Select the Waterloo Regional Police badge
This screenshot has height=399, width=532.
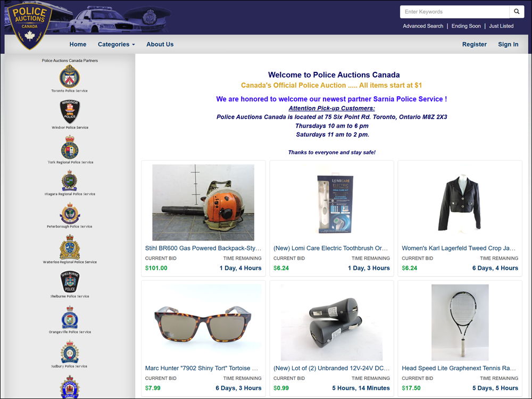pos(70,247)
